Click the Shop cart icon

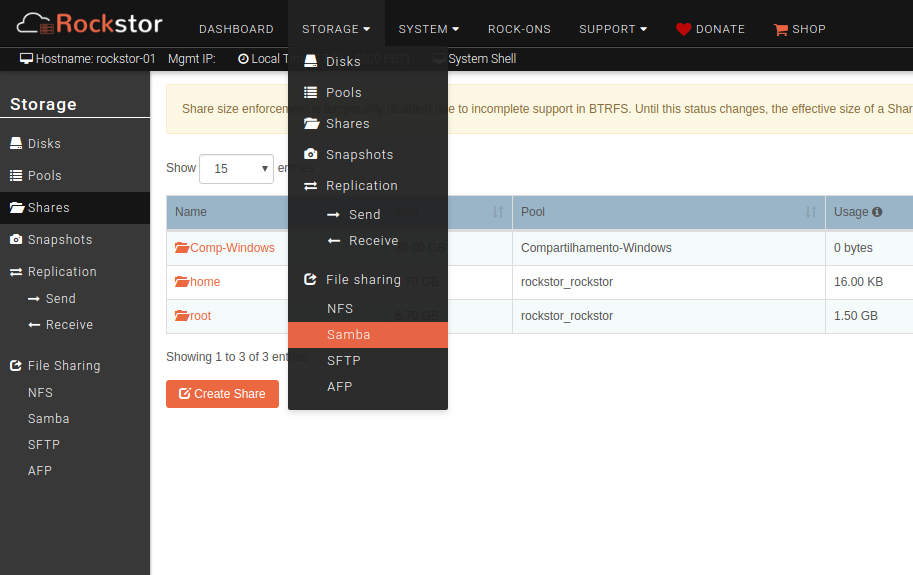781,30
